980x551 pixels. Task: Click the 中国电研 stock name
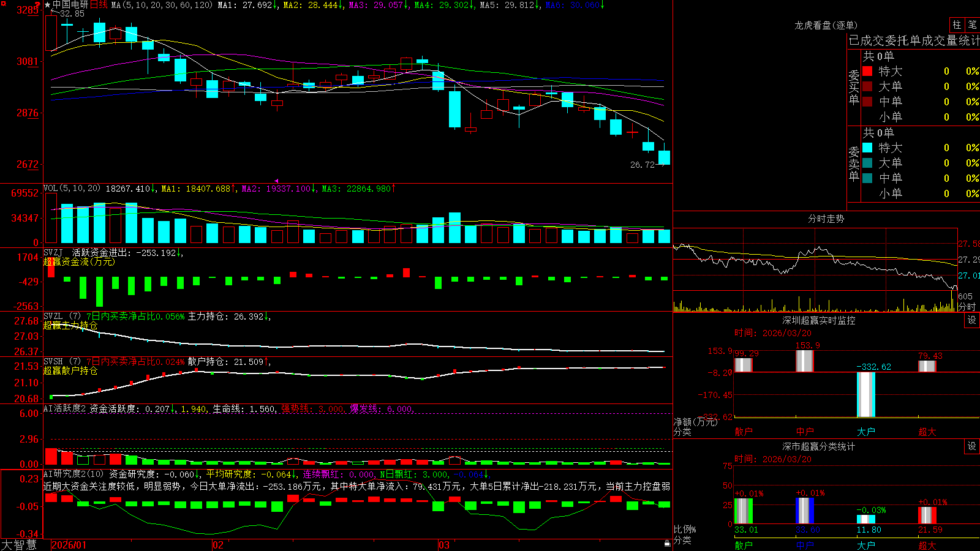[70, 5]
